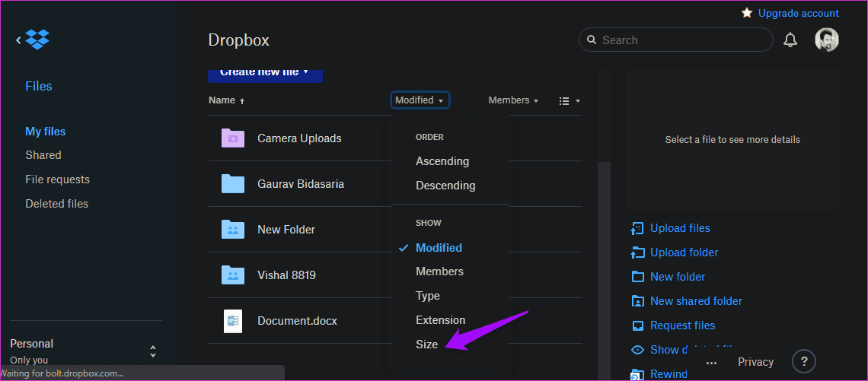Click the Vishal 8819 shared folder icon
This screenshot has height=381, width=868.
pyautogui.click(x=232, y=275)
